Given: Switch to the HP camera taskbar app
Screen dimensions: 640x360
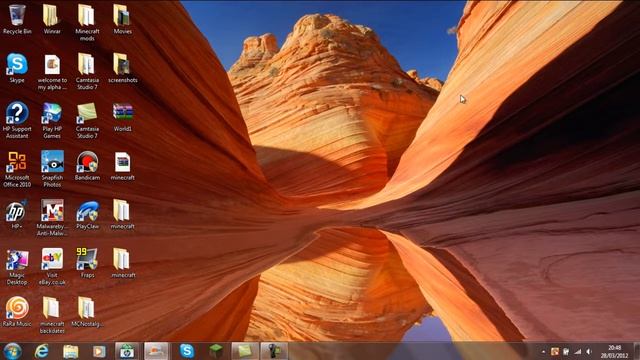Looking at the screenshot, I should (127, 351).
